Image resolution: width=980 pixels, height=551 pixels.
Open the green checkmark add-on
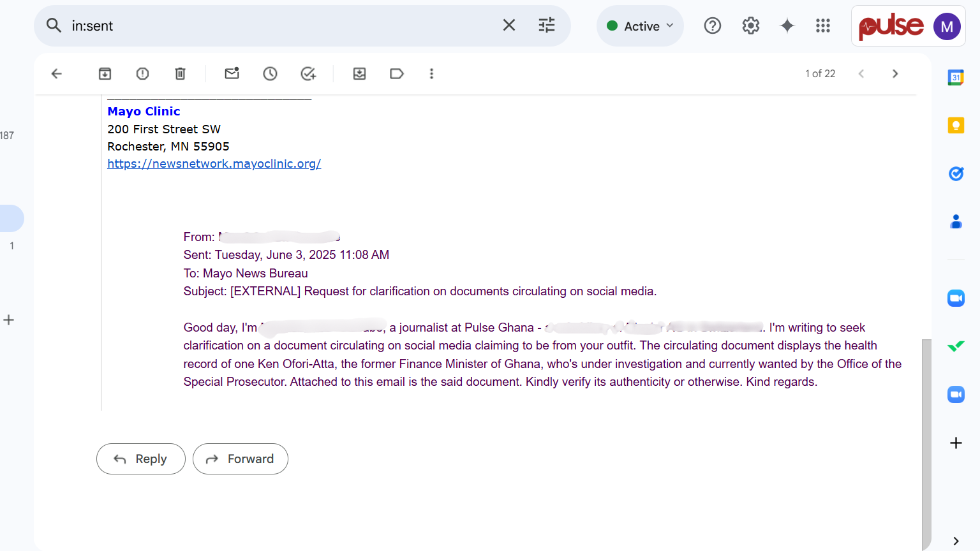pyautogui.click(x=956, y=346)
